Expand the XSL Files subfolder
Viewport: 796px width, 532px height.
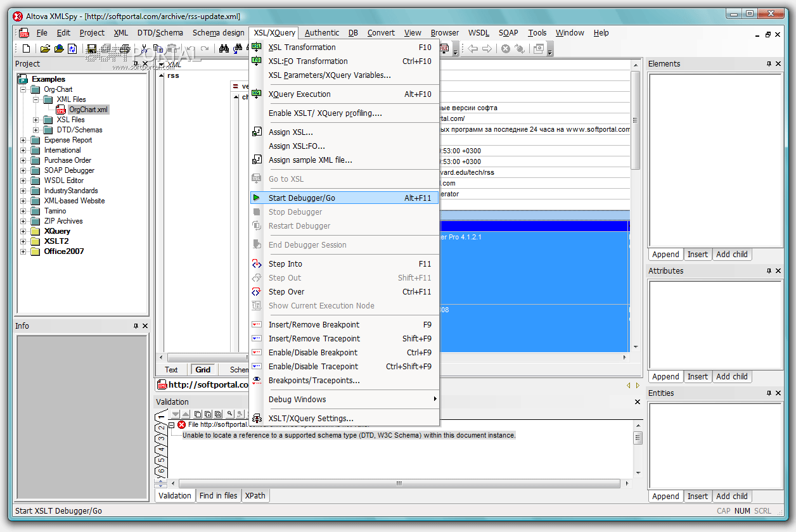tap(36, 120)
